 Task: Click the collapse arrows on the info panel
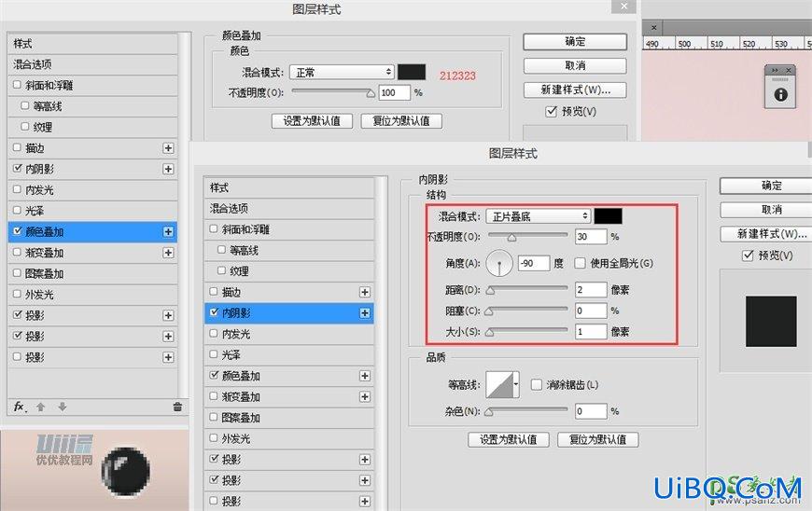click(775, 70)
